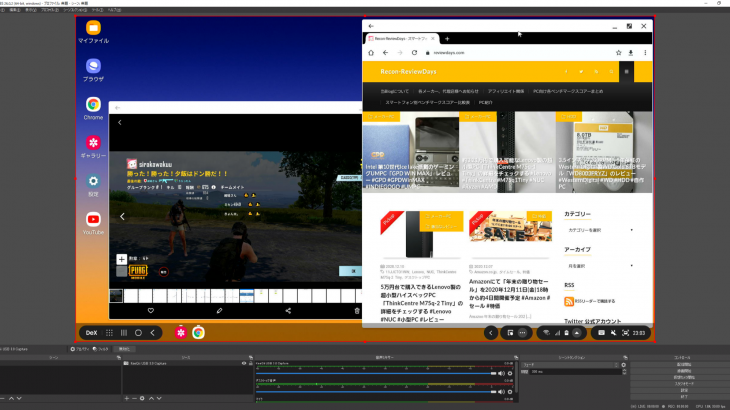Open the Gallery app icon
Screen dimensions: 730x410
(x=93, y=143)
